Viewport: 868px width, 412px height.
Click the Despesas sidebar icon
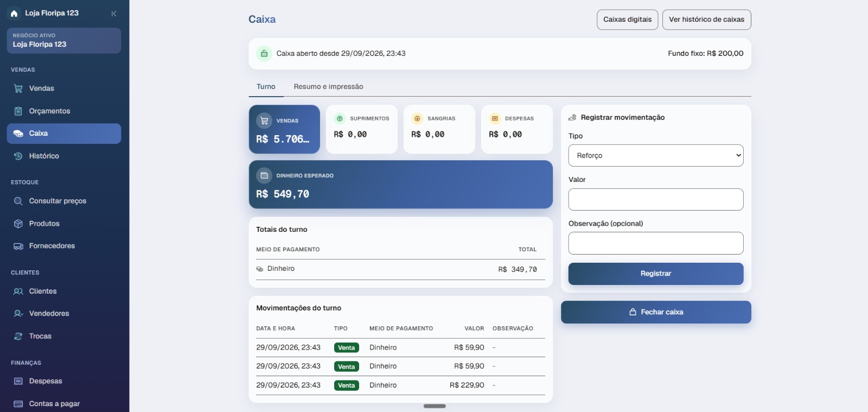pos(18,382)
